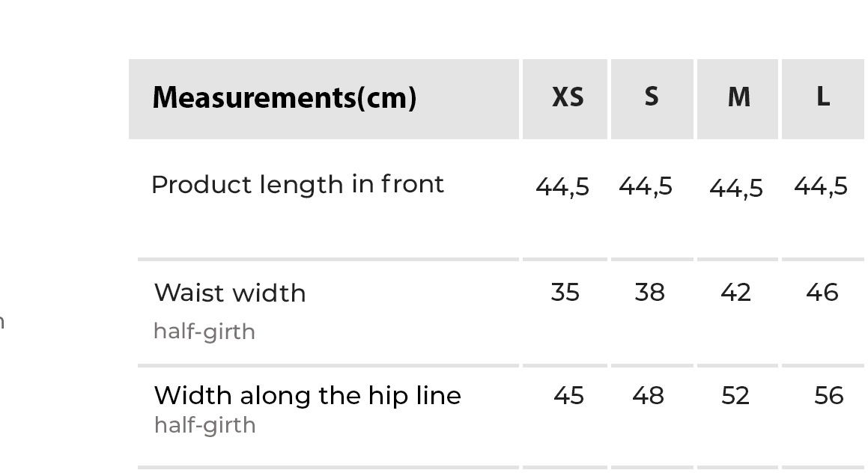Select L product length value 44,5

pos(820,186)
